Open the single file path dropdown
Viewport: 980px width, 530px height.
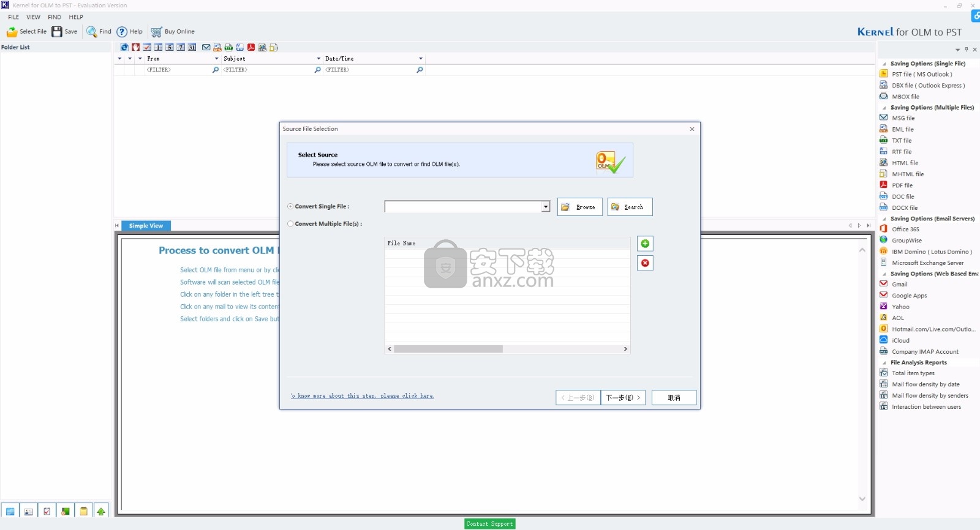click(546, 207)
